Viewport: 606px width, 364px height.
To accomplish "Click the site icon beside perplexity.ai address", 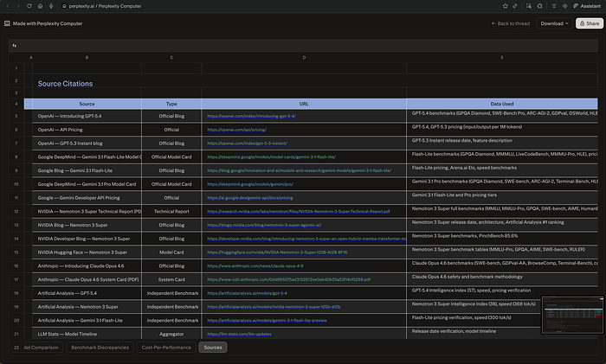I will point(65,6).
